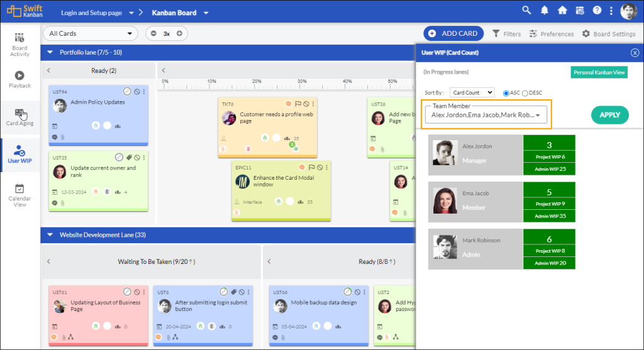The width and height of the screenshot is (644, 350).
Task: Click Mark Robinson's card count 6
Action: click(x=549, y=239)
